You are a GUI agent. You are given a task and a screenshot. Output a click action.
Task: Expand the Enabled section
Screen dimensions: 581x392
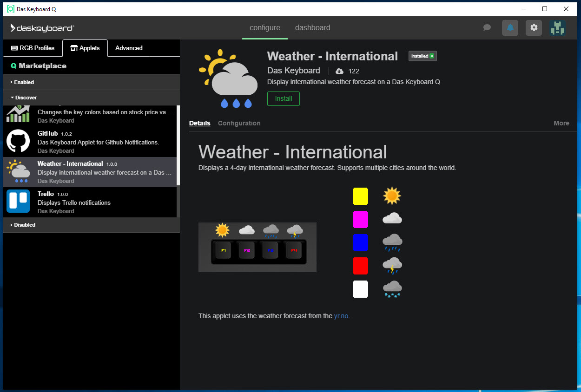(x=92, y=82)
